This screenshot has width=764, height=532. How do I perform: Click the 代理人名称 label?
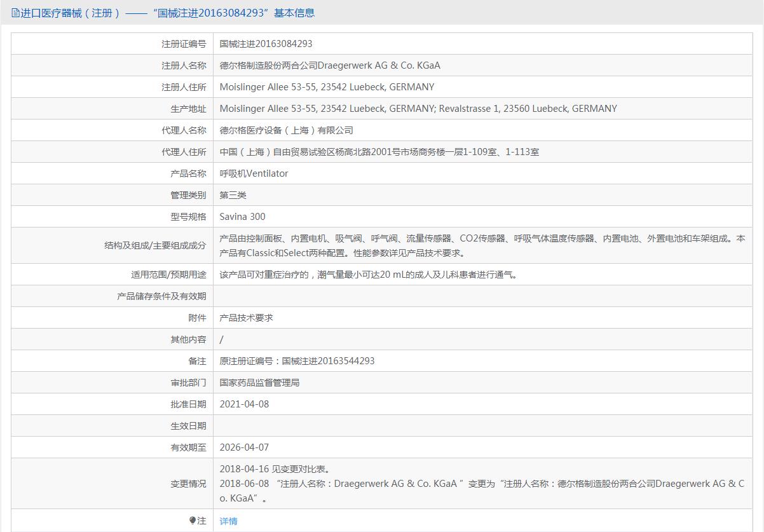[184, 130]
